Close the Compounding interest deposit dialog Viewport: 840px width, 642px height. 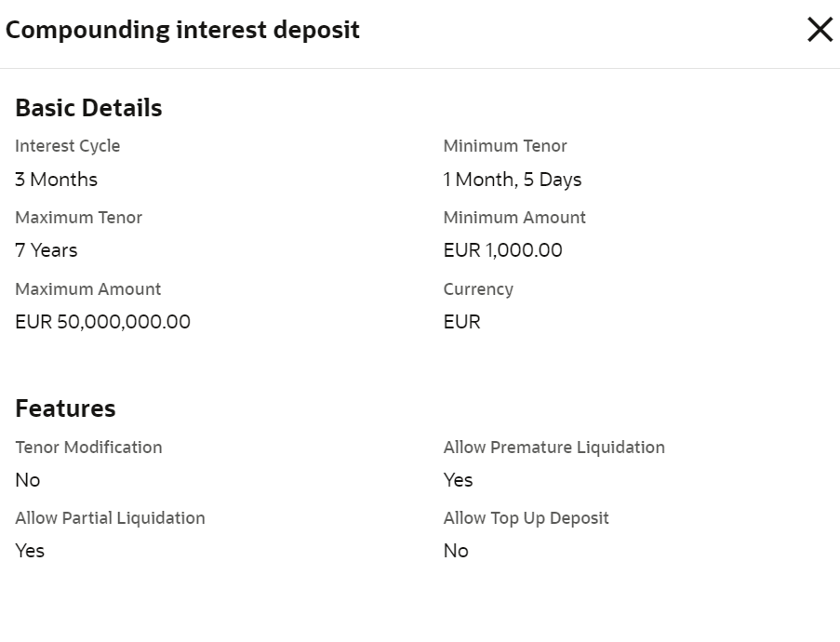click(x=820, y=30)
